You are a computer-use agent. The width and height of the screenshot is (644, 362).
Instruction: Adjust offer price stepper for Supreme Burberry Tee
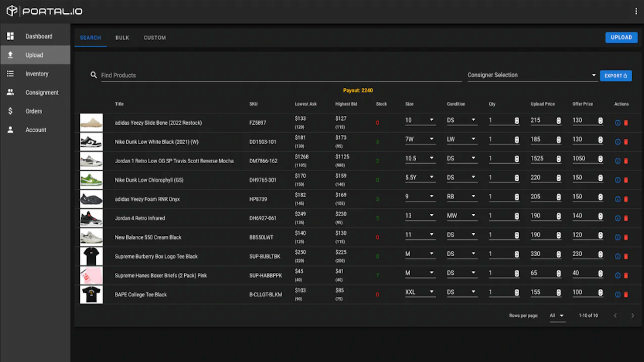(x=601, y=254)
